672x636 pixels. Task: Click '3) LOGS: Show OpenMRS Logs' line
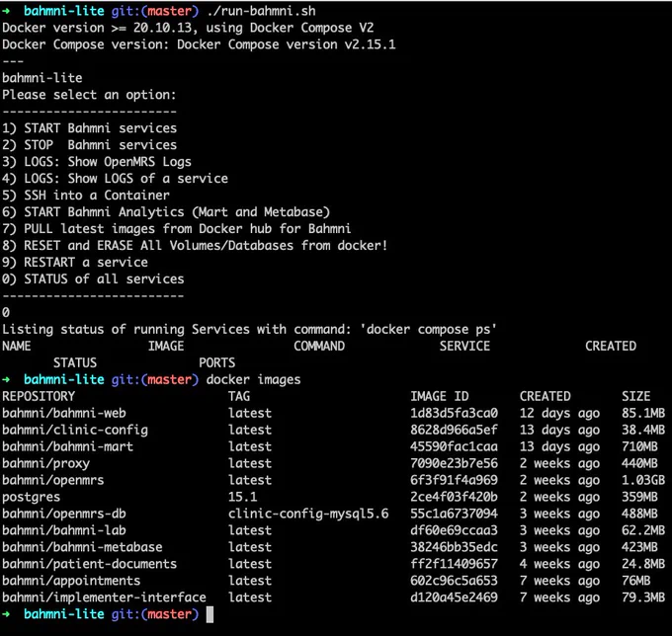coord(97,162)
